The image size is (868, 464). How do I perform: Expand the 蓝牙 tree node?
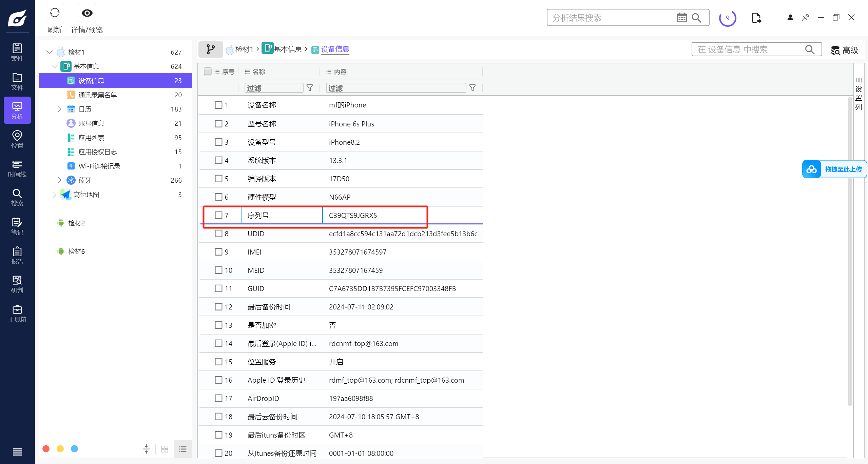pyautogui.click(x=60, y=180)
